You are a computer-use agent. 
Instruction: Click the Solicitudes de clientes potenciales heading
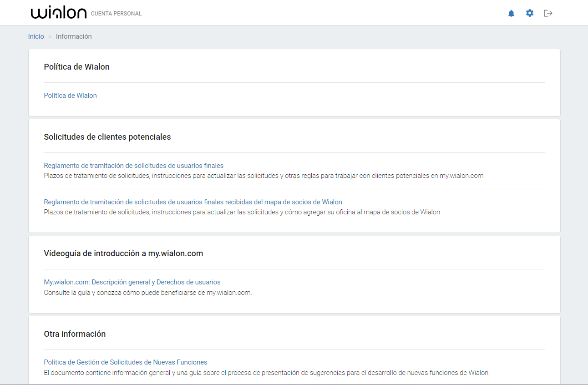tap(107, 137)
